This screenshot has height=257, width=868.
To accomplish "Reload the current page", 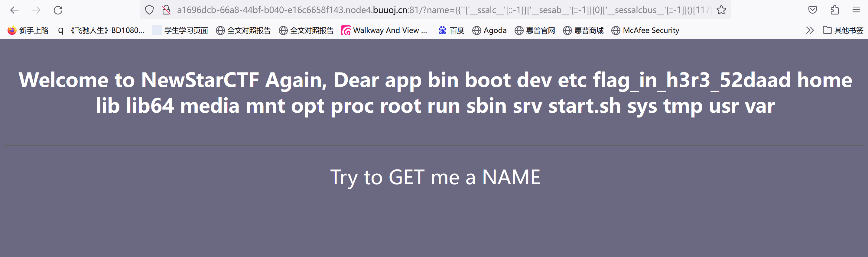I will click(x=58, y=10).
